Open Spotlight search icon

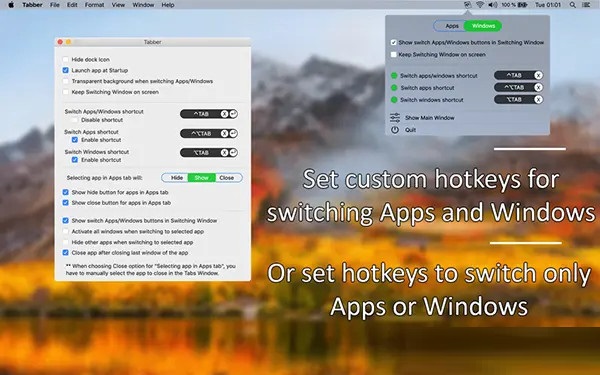572,5
